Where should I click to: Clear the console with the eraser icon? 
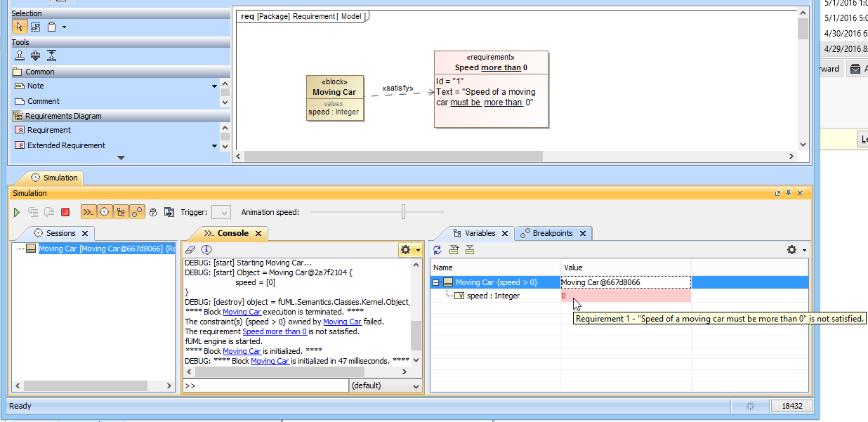[190, 250]
